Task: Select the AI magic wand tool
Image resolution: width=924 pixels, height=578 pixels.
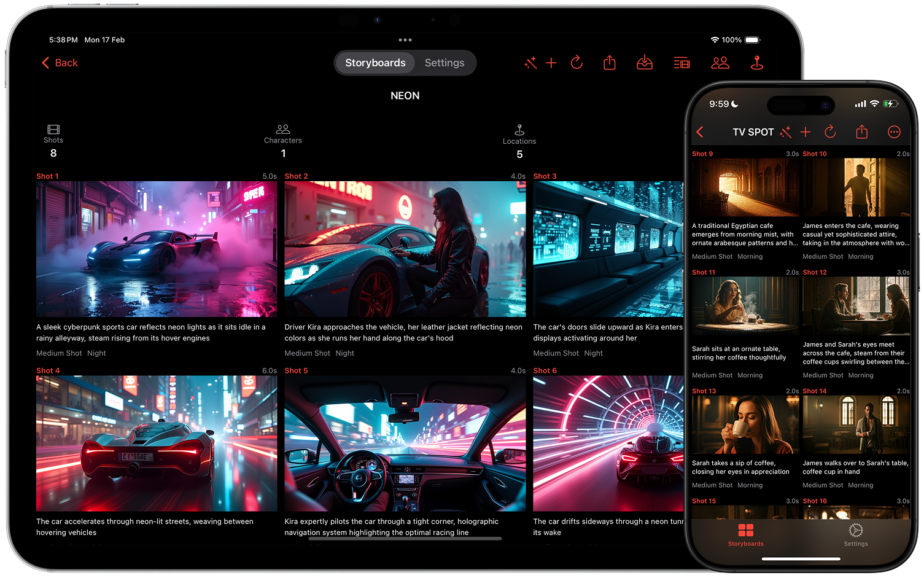Action: (532, 63)
